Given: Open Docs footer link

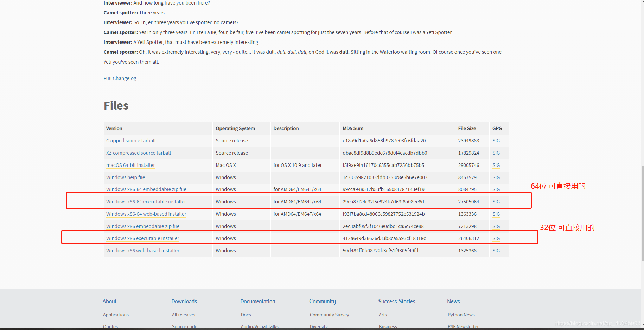Looking at the screenshot, I should tap(246, 315).
